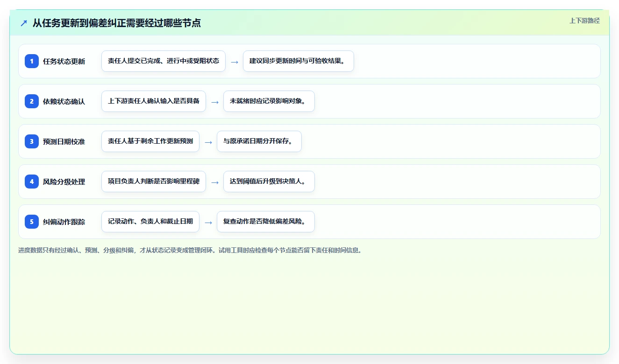Click the step number 5 badge
Viewport: 619px width, 364px height.
tap(32, 222)
